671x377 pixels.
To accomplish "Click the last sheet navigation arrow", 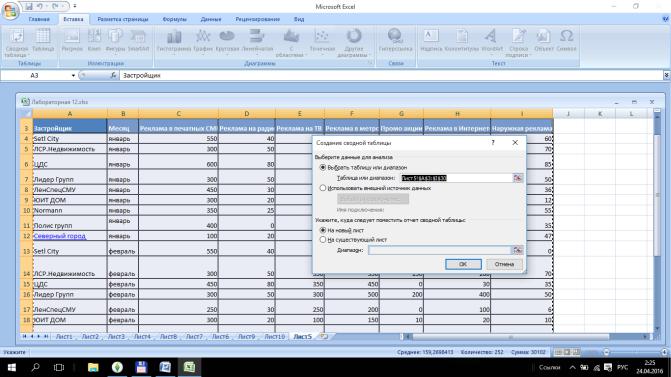I will click(46, 337).
